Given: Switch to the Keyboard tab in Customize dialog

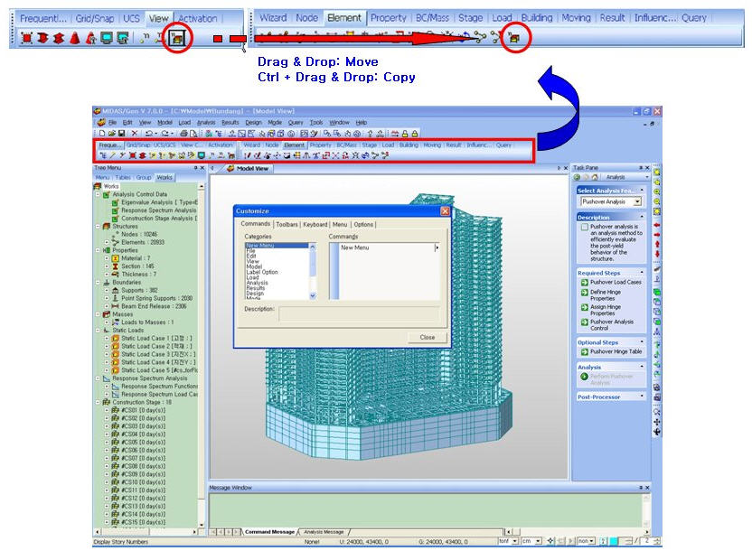Looking at the screenshot, I should (315, 224).
